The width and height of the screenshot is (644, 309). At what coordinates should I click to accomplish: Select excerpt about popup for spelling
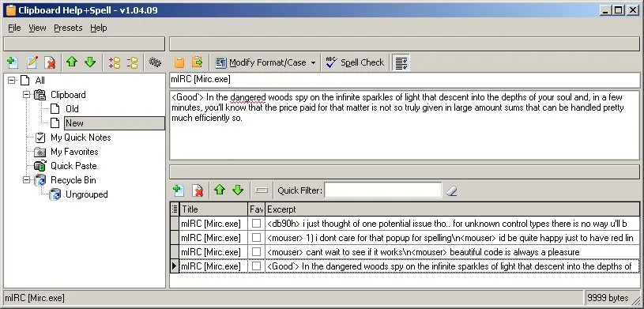point(452,238)
